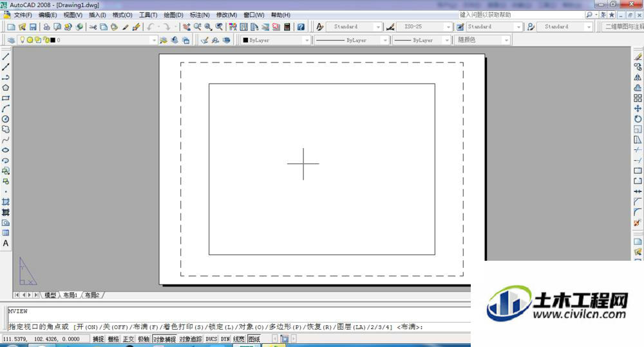The width and height of the screenshot is (644, 347).
Task: Click the 键入问题以获取帮助 search field
Action: tap(522, 15)
